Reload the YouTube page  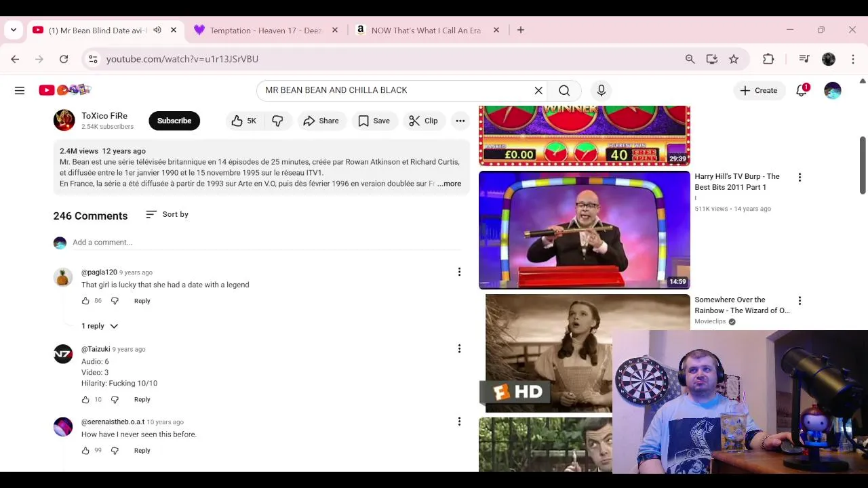coord(64,59)
